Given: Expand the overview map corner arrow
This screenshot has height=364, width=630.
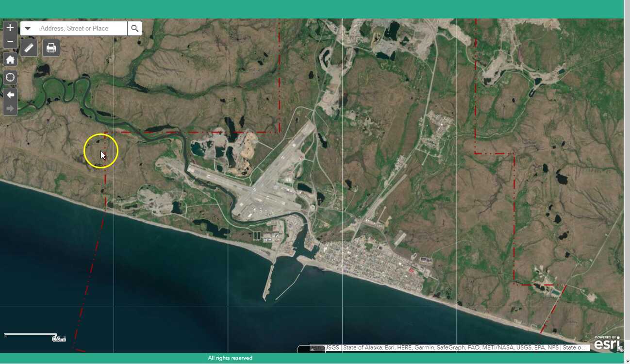Looking at the screenshot, I should 620,348.
